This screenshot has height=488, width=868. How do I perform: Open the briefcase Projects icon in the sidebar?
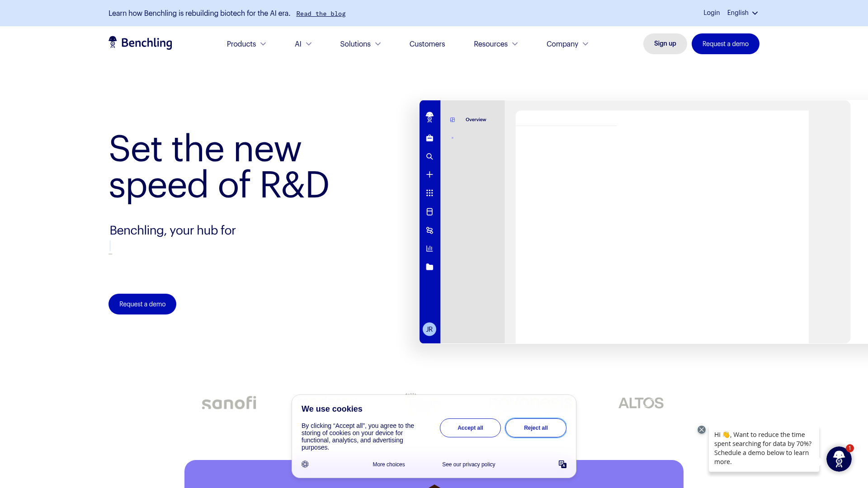429,138
